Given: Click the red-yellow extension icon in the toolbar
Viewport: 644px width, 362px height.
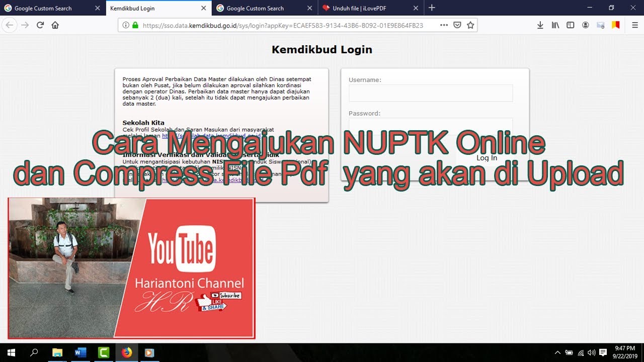Looking at the screenshot, I should point(615,25).
